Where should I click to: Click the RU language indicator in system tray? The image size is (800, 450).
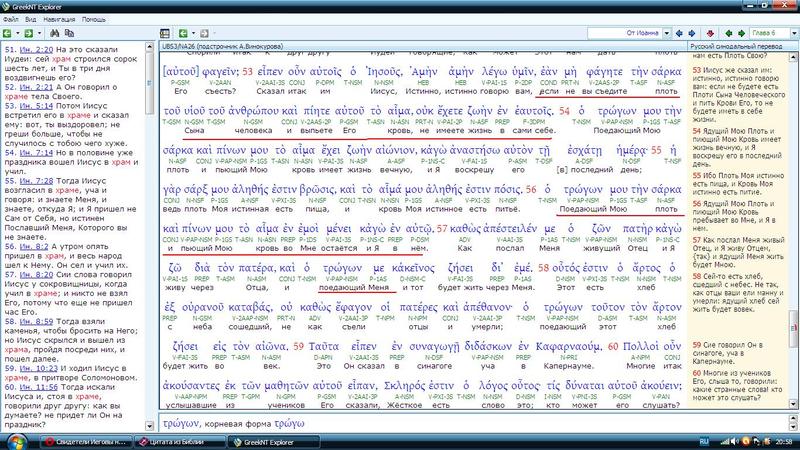coord(703,440)
